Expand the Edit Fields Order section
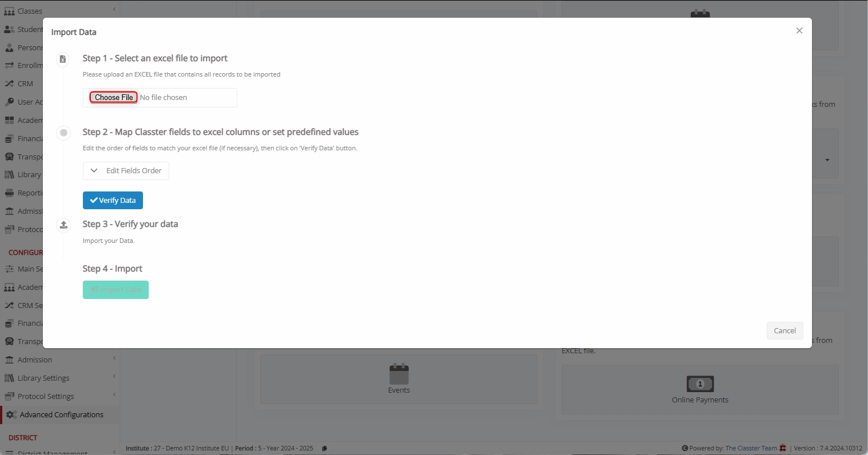This screenshot has height=455, width=868. pyautogui.click(x=126, y=171)
